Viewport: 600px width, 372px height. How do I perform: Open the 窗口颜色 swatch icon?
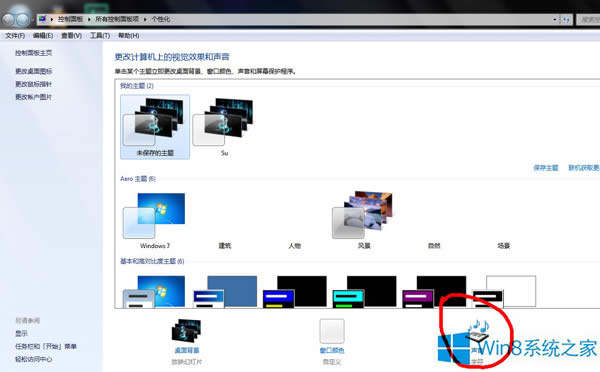(x=332, y=331)
